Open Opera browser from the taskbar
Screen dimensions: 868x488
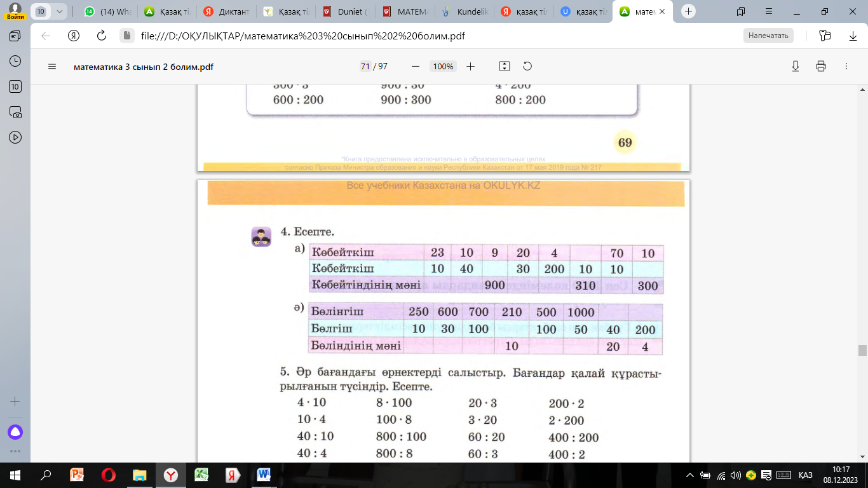pos(108,475)
